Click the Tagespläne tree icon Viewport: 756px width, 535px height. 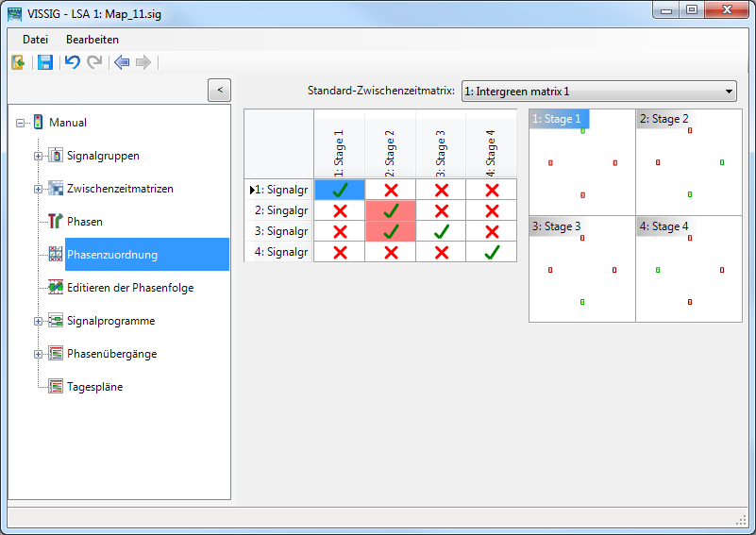(x=56, y=387)
